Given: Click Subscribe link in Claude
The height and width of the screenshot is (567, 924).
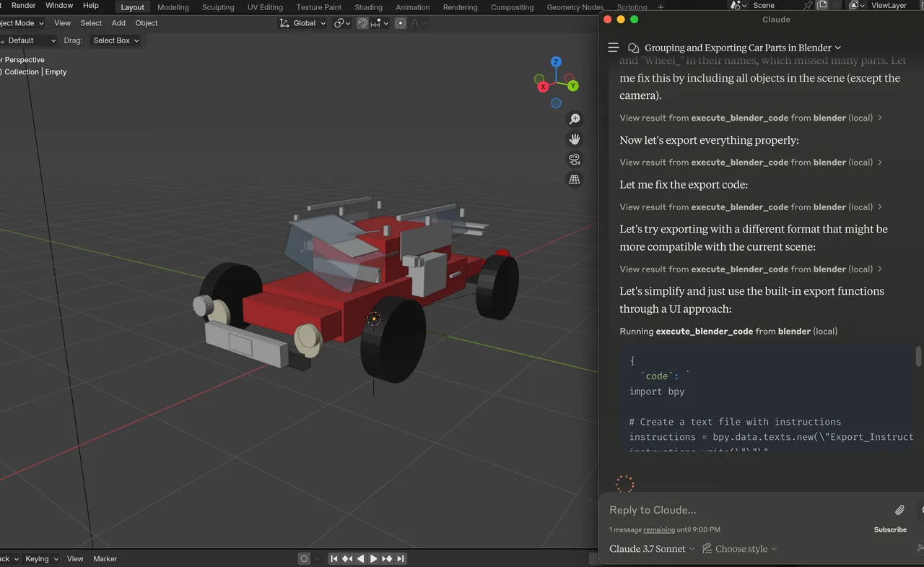Looking at the screenshot, I should 890,529.
